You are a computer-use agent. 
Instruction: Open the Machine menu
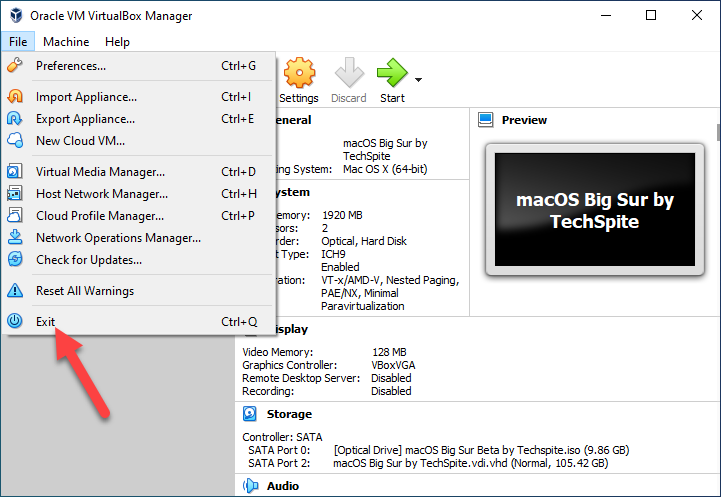66,42
